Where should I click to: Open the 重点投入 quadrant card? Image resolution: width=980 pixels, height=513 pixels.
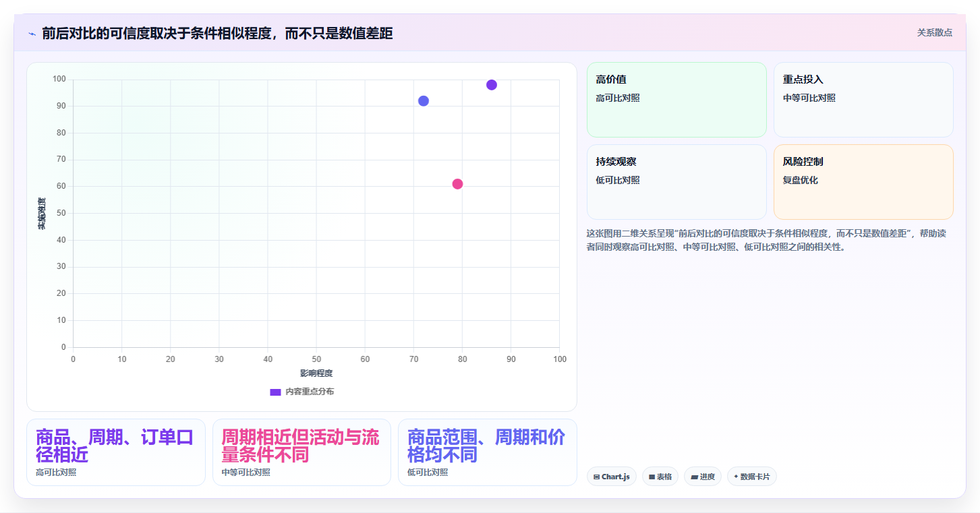[863, 100]
